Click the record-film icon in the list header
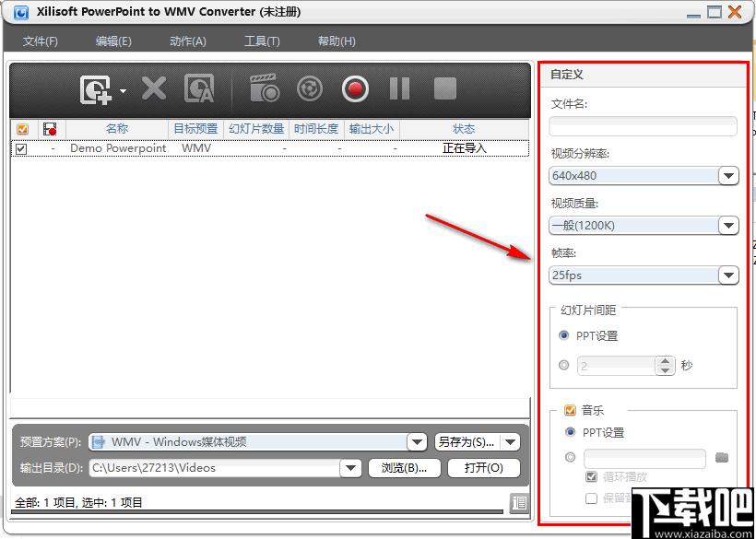The width and height of the screenshot is (756, 539). pos(50,129)
